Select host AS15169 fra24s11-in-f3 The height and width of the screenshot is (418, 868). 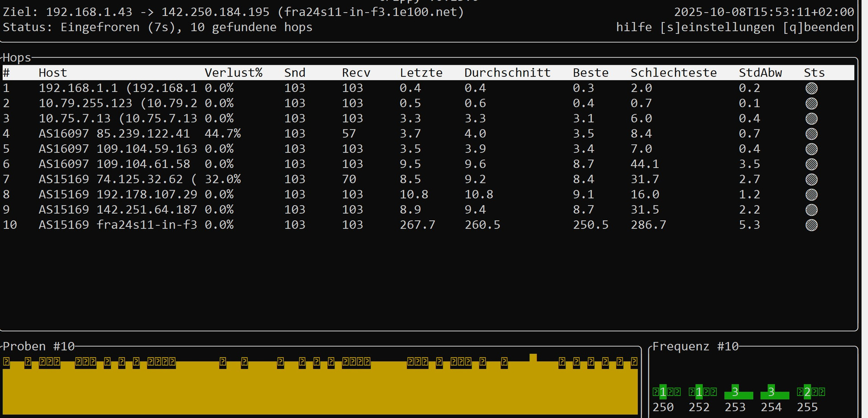pyautogui.click(x=118, y=225)
